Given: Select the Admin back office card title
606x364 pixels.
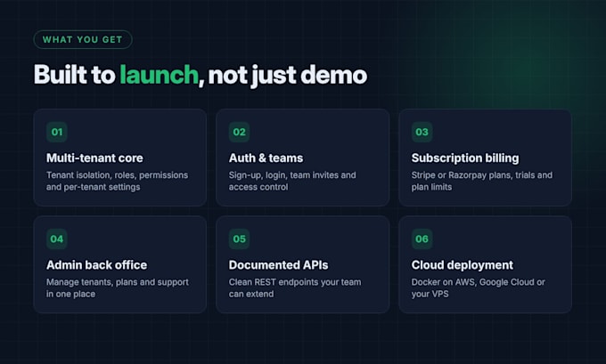Looking at the screenshot, I should point(96,265).
